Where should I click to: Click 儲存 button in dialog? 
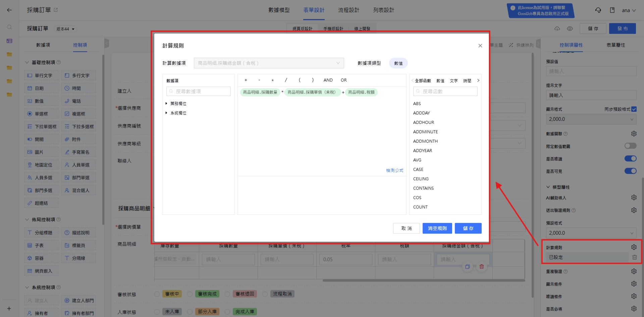click(468, 228)
